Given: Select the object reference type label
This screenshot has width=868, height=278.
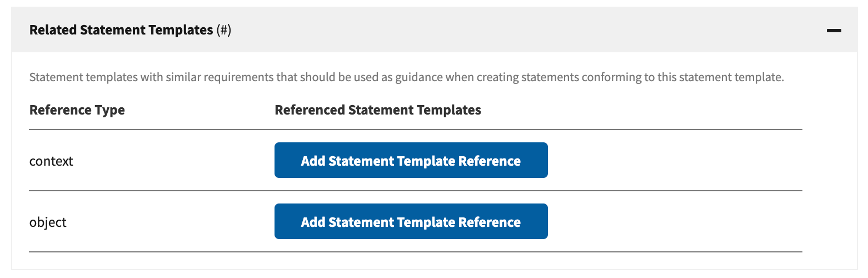Looking at the screenshot, I should [x=48, y=222].
